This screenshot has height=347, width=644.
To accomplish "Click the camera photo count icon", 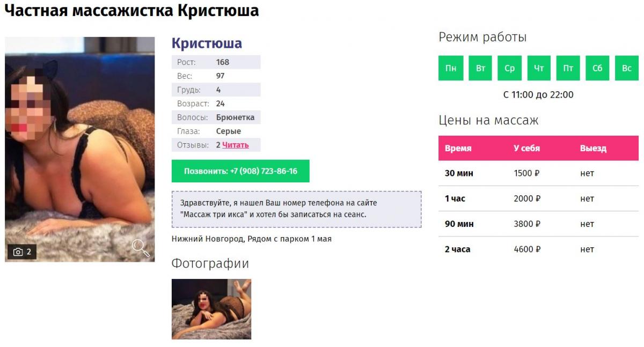I will tap(18, 252).
